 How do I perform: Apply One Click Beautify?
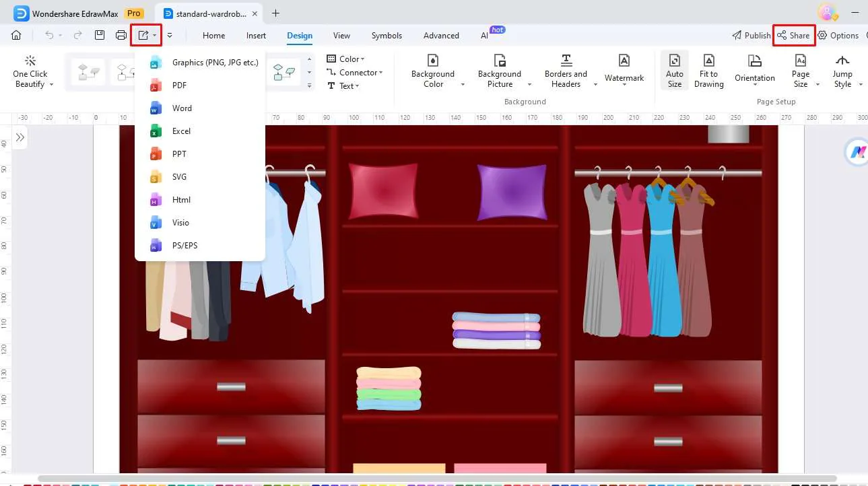coord(30,71)
